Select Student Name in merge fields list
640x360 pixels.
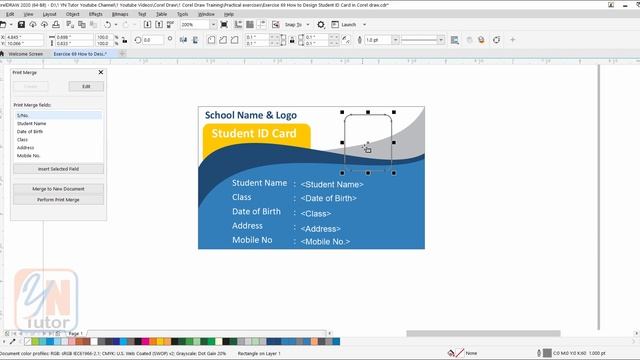coord(58,123)
